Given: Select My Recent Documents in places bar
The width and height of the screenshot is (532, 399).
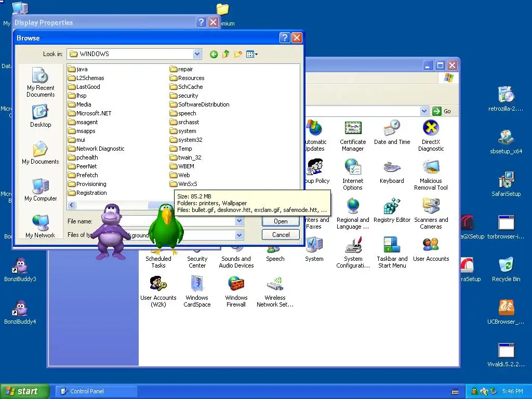Looking at the screenshot, I should (x=41, y=82).
